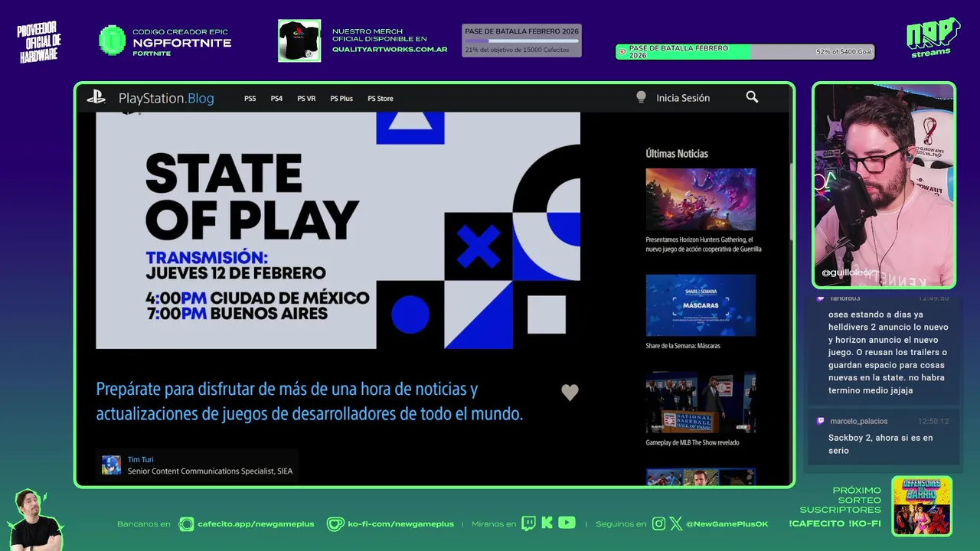Open author Tim Turi's profile link
Screen dimensions: 980x551
141,459
